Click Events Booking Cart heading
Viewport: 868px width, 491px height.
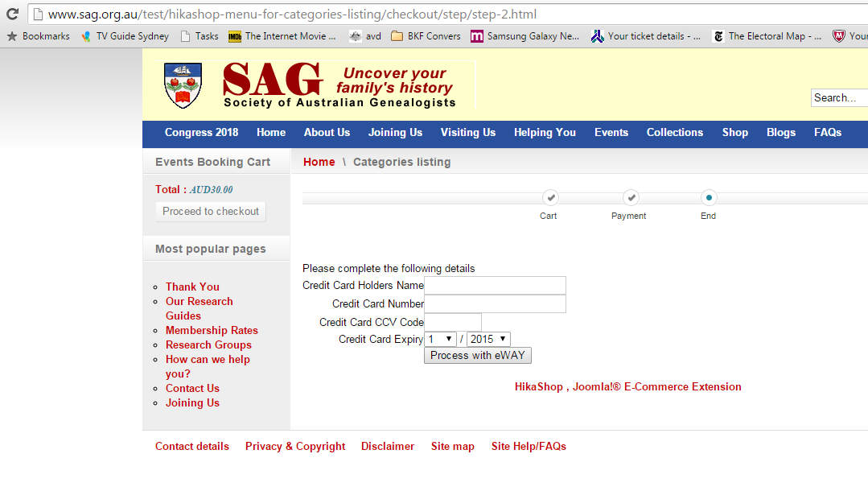[x=212, y=162]
